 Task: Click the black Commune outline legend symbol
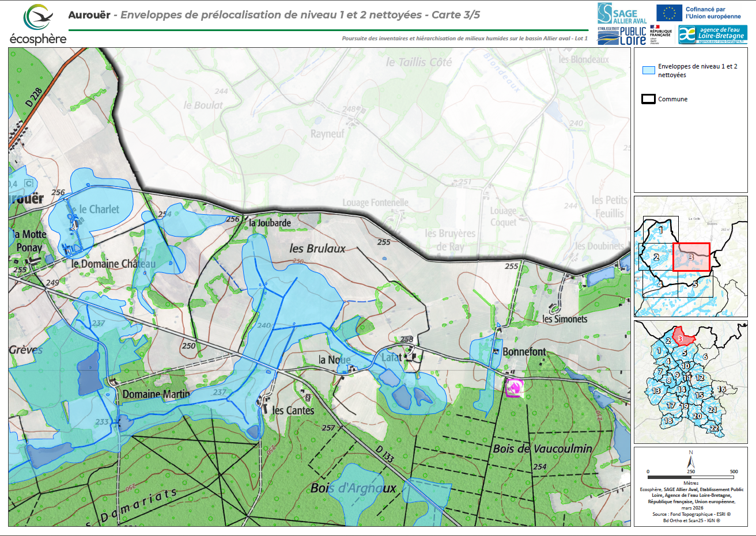coord(648,99)
